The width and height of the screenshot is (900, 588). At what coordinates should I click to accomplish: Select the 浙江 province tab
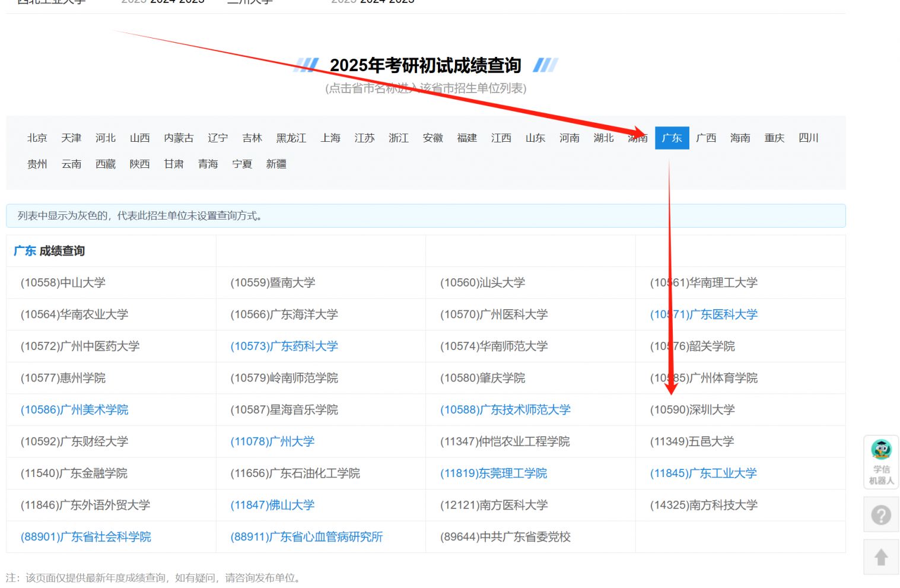(x=399, y=138)
